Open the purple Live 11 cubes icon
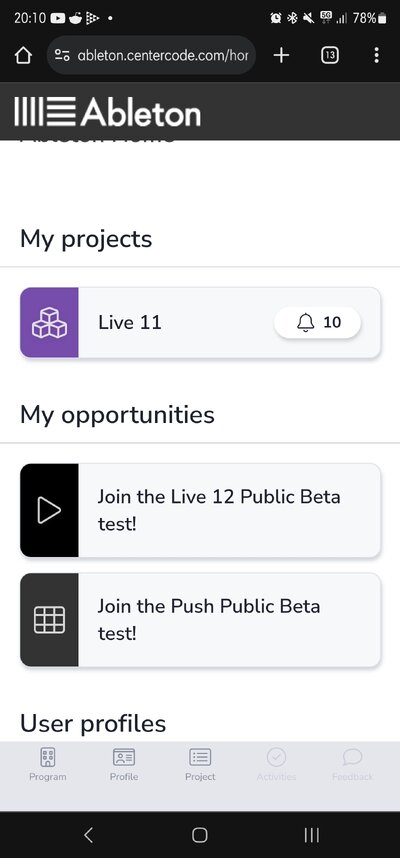The width and height of the screenshot is (400, 858). (49, 322)
